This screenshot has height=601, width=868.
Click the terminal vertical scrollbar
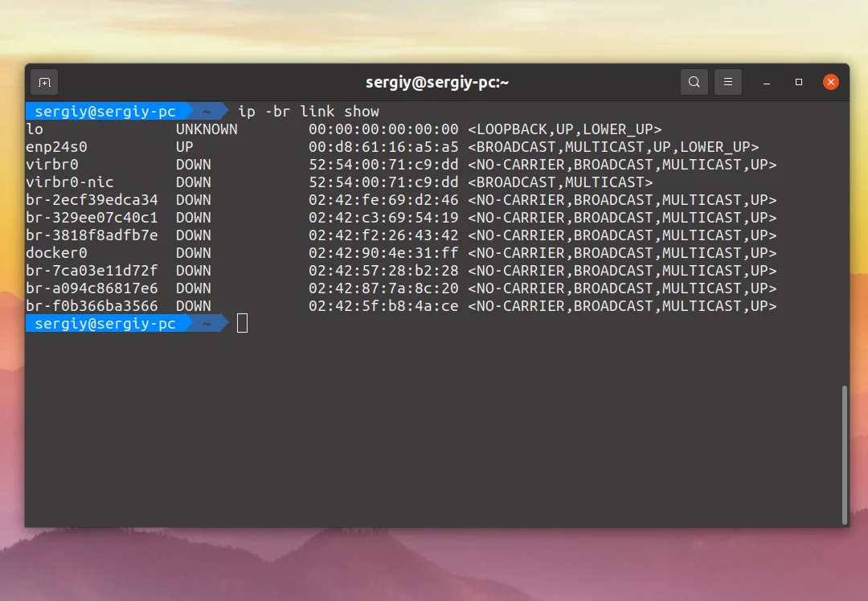844,455
